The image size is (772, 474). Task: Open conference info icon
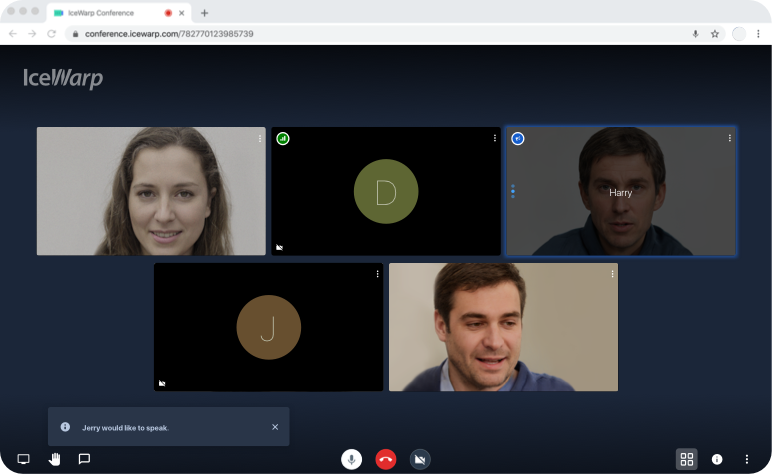click(x=717, y=459)
